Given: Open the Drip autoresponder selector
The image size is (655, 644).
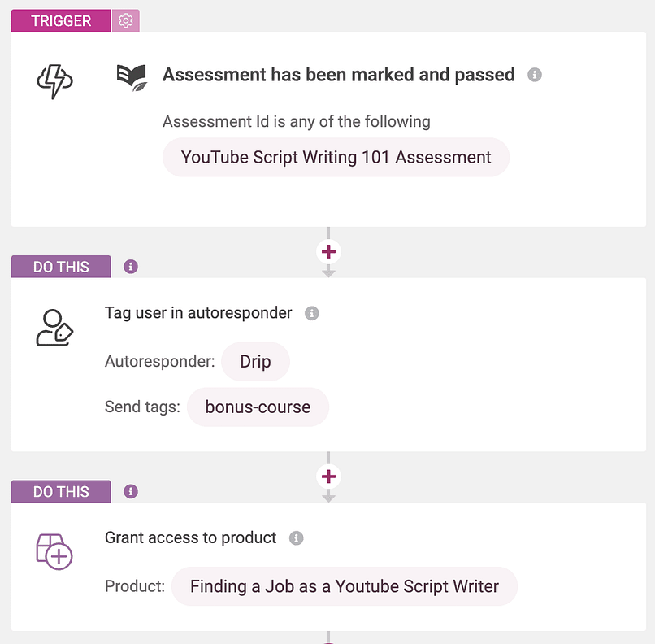Looking at the screenshot, I should tap(255, 361).
